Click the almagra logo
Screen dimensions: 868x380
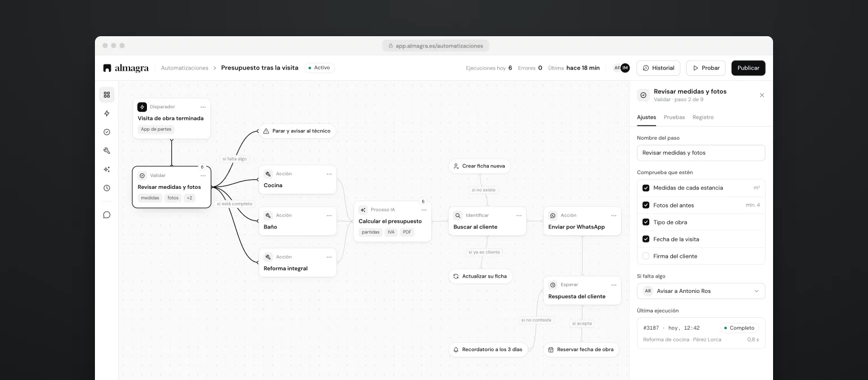tap(126, 68)
